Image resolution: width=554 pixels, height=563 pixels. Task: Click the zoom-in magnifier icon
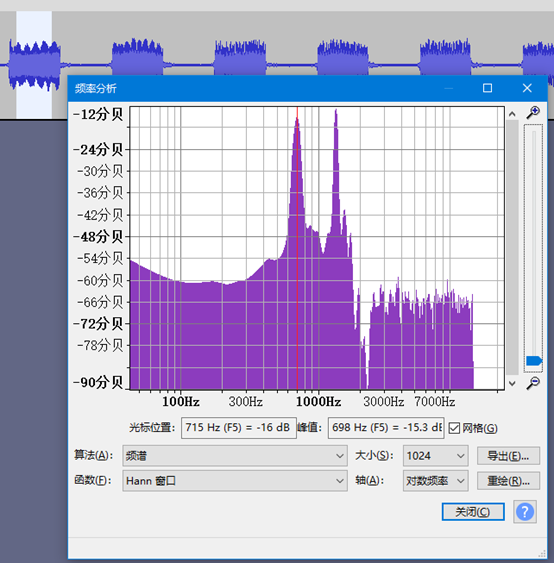pyautogui.click(x=533, y=112)
